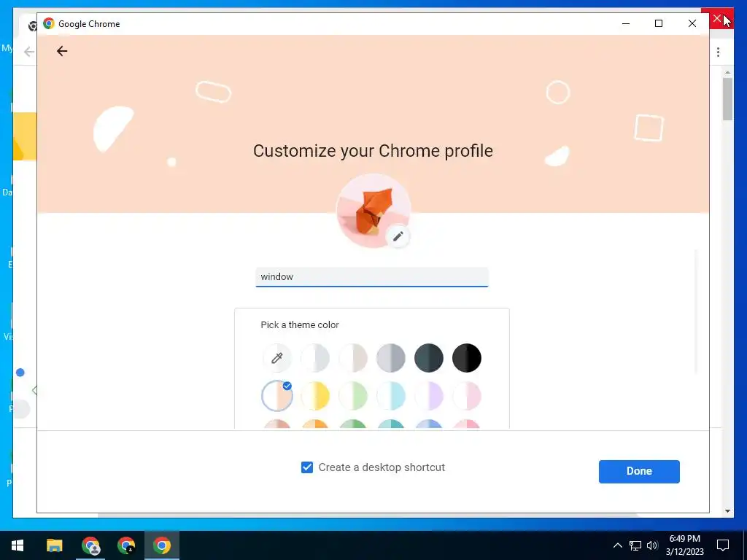Go back using the profile dialog arrow

62,51
